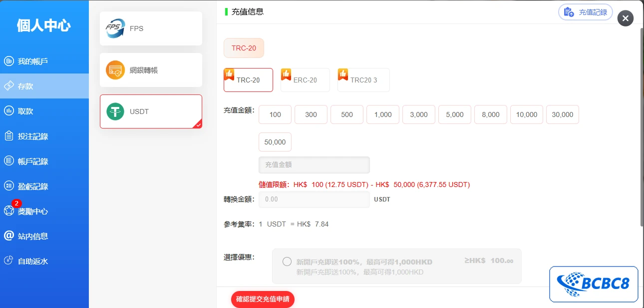Pick the 300 amount preset
This screenshot has width=644, height=308.
311,114
